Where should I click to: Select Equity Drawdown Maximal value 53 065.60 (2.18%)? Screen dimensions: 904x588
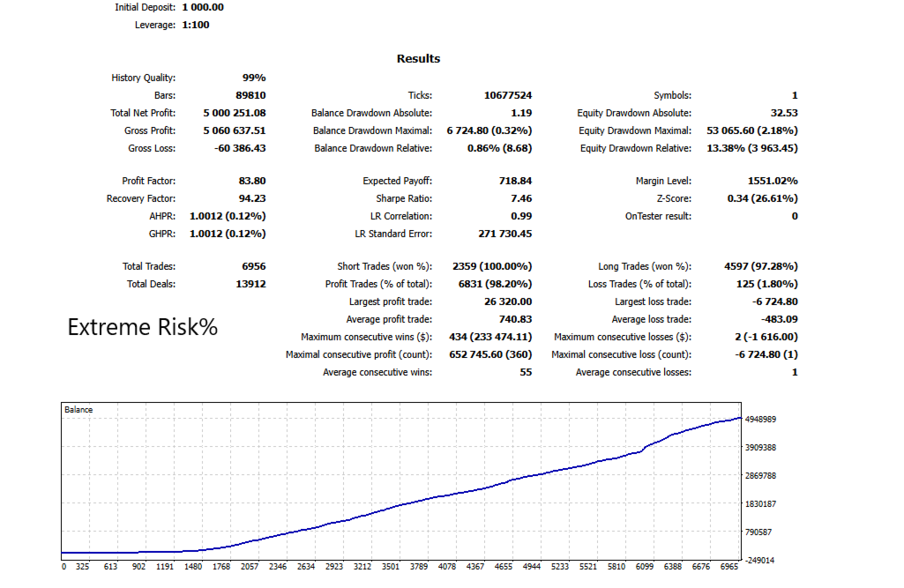(752, 130)
